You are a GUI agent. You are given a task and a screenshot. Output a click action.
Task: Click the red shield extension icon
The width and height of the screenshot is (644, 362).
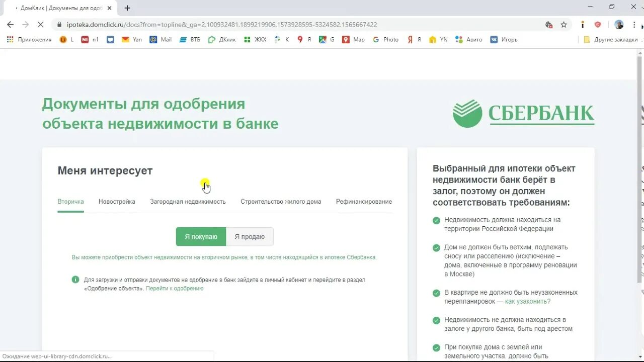coord(598,24)
